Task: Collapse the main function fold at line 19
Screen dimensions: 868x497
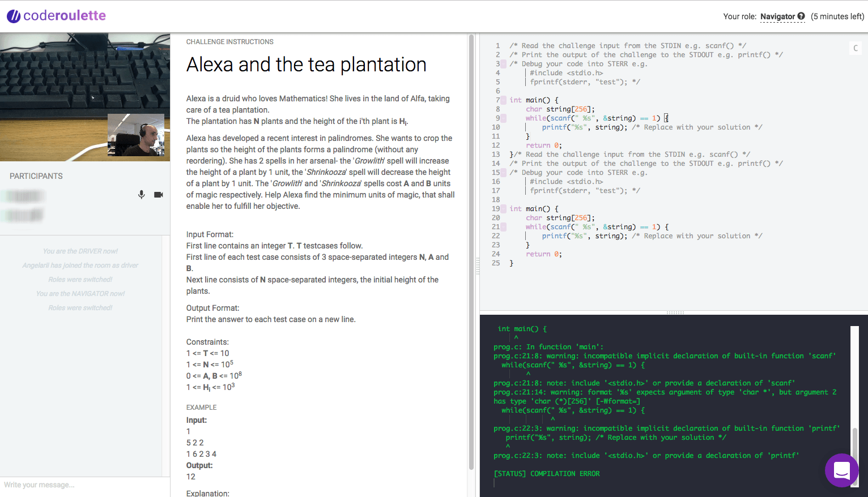Action: pyautogui.click(x=504, y=209)
